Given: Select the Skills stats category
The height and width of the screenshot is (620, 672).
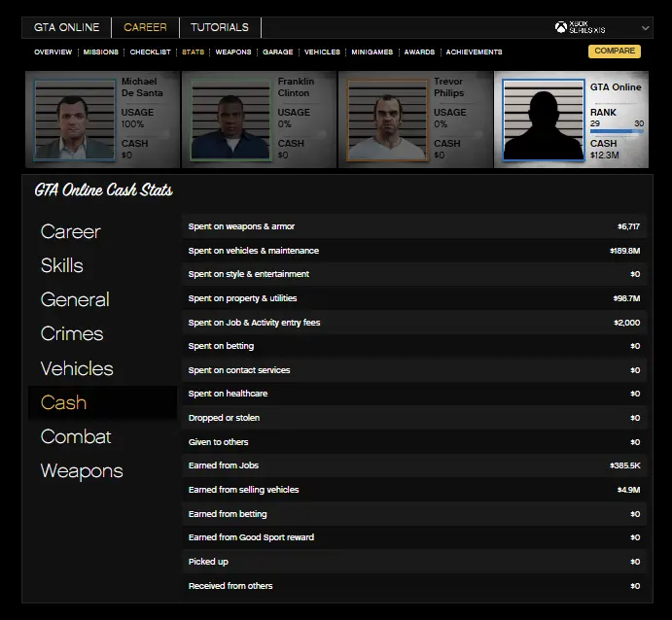Looking at the screenshot, I should click(x=62, y=265).
